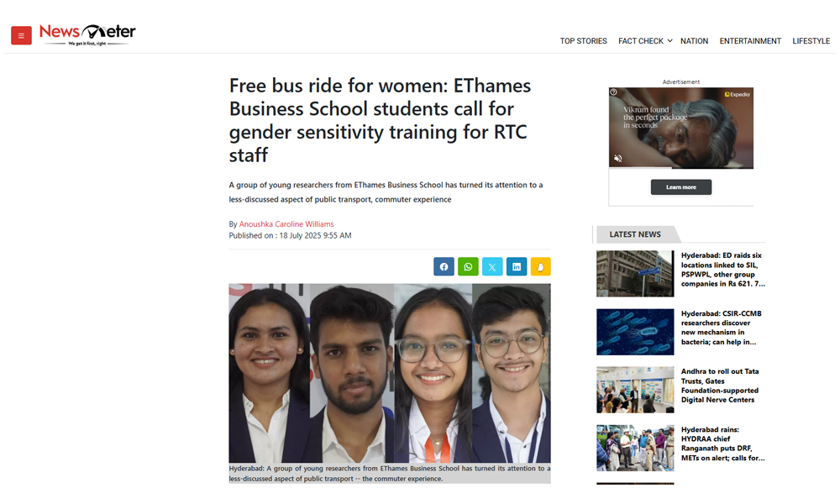840x504 pixels.
Task: Open the red hamburger menu
Action: [x=22, y=35]
